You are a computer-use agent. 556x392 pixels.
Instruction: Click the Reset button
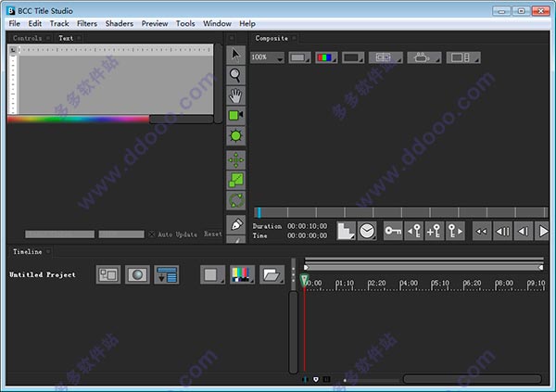213,234
